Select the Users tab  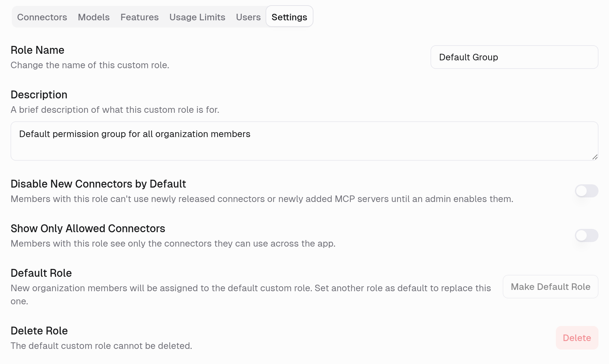(248, 17)
